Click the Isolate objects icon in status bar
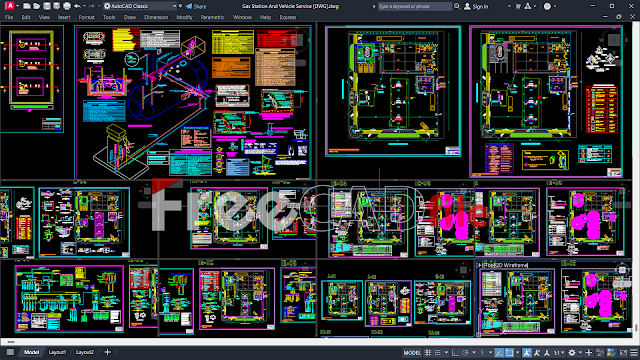This screenshot has height=360, width=640. [x=600, y=352]
